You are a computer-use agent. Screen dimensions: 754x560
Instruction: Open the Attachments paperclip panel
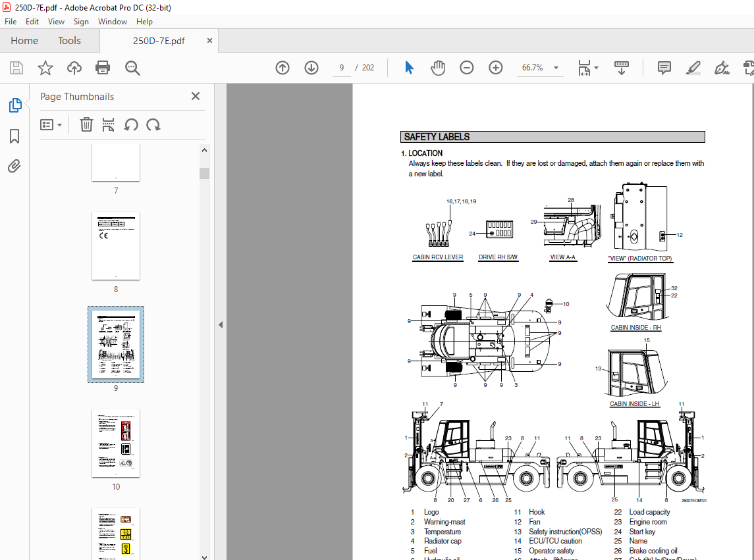click(14, 166)
